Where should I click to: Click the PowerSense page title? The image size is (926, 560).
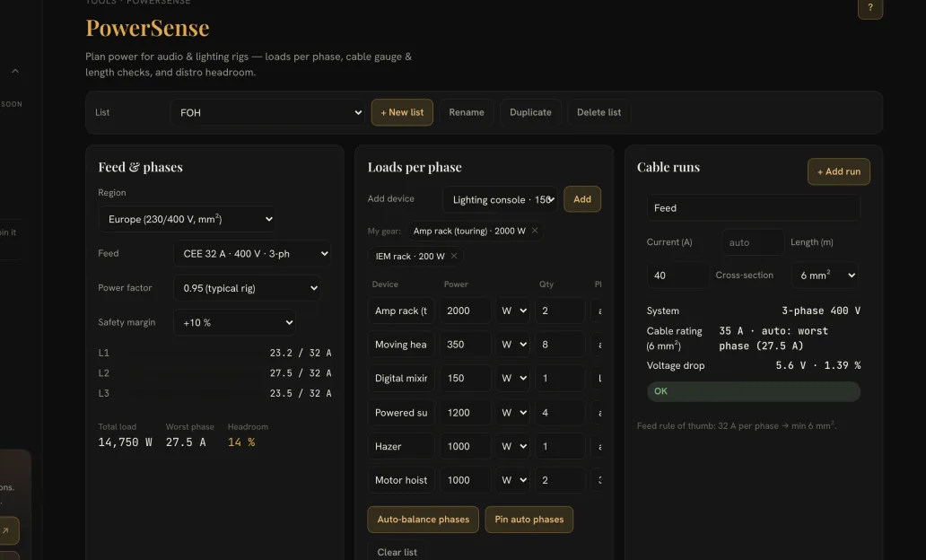coord(148,28)
